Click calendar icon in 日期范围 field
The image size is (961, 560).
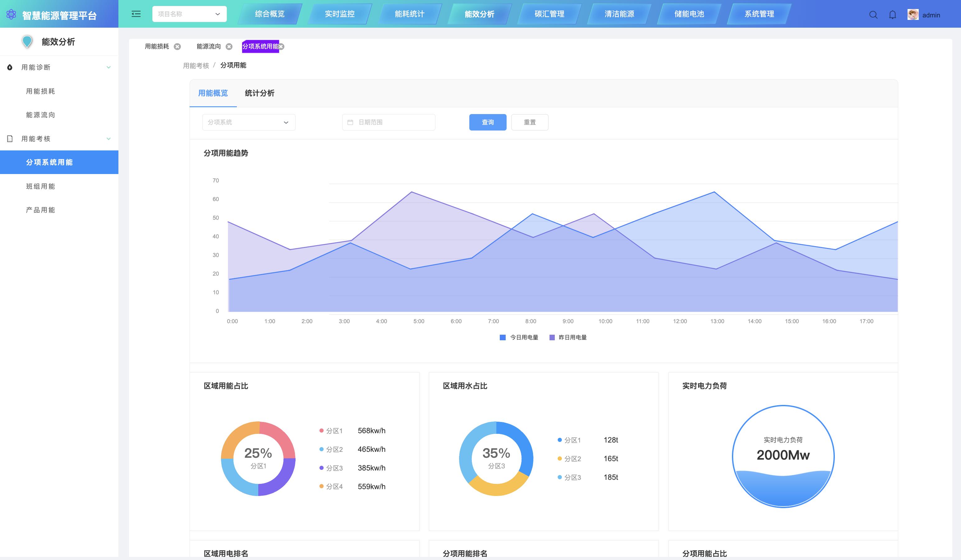click(x=350, y=122)
